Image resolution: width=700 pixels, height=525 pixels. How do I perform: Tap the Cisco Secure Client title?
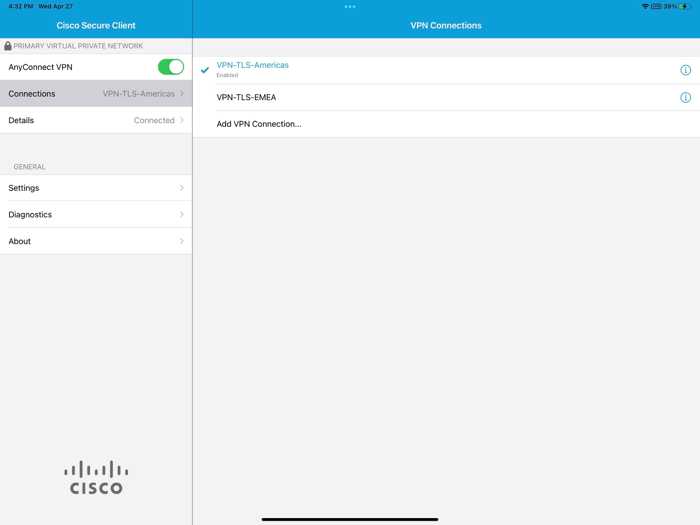pos(96,25)
